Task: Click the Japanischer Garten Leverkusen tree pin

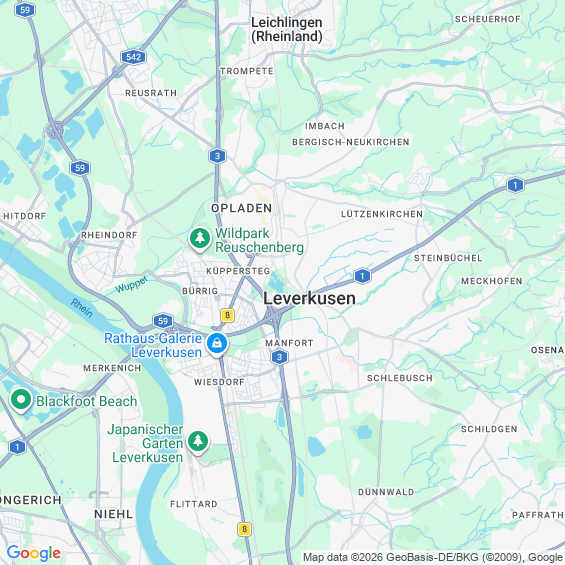Action: pyautogui.click(x=198, y=442)
